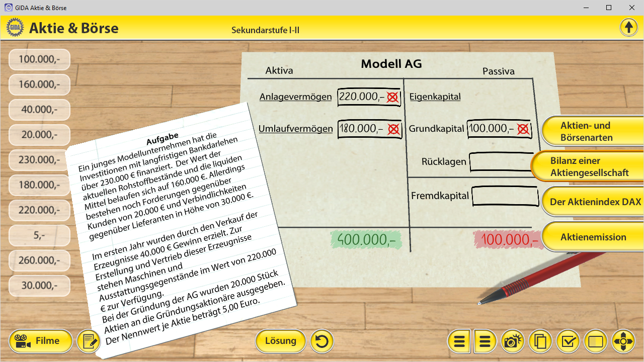The image size is (644, 362).
Task: Click the up arrow button in header
Action: tap(628, 27)
